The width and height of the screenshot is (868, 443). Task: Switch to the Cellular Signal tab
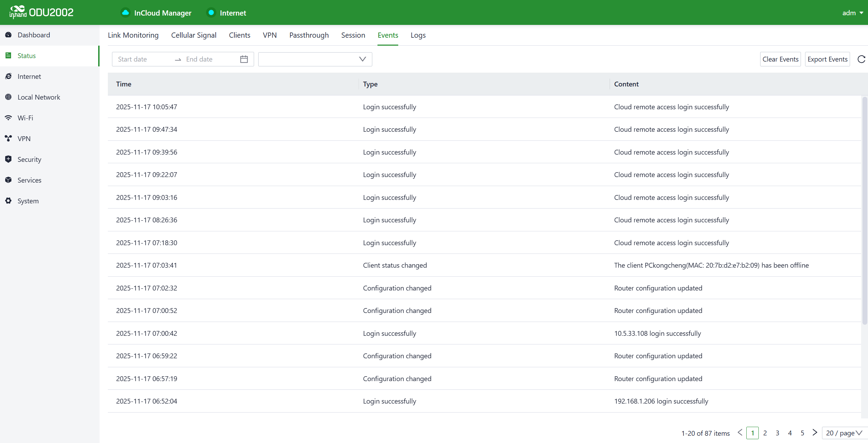[x=194, y=35]
